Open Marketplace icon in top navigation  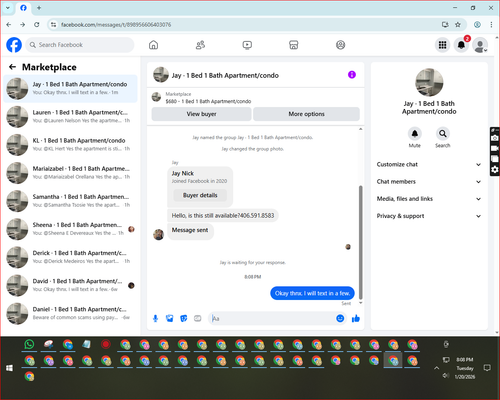tap(294, 45)
